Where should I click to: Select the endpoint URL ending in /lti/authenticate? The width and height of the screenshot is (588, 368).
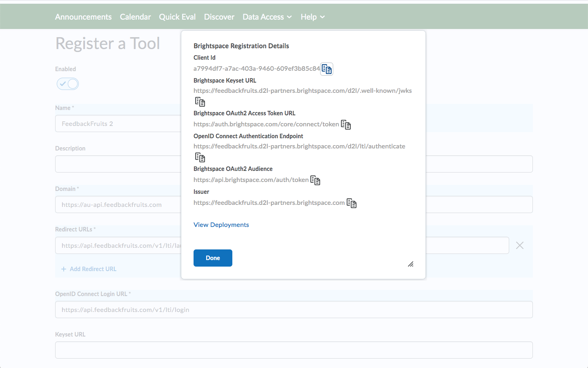tap(299, 146)
